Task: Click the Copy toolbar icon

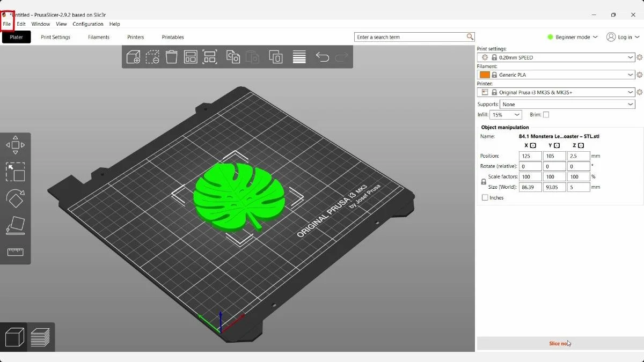Action: pos(233,57)
